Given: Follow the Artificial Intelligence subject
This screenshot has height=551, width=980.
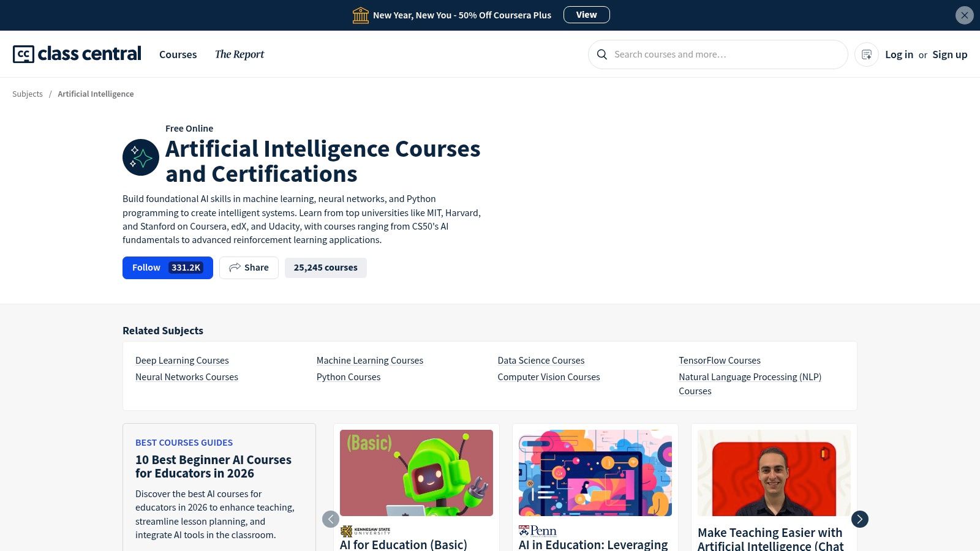Looking at the screenshot, I should click(146, 268).
